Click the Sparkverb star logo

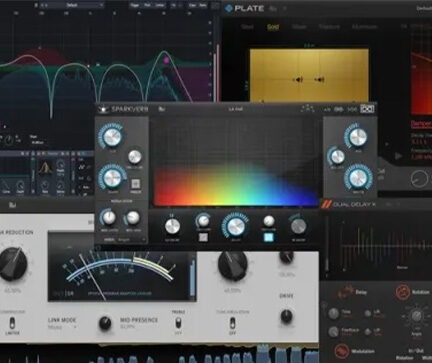point(103,109)
